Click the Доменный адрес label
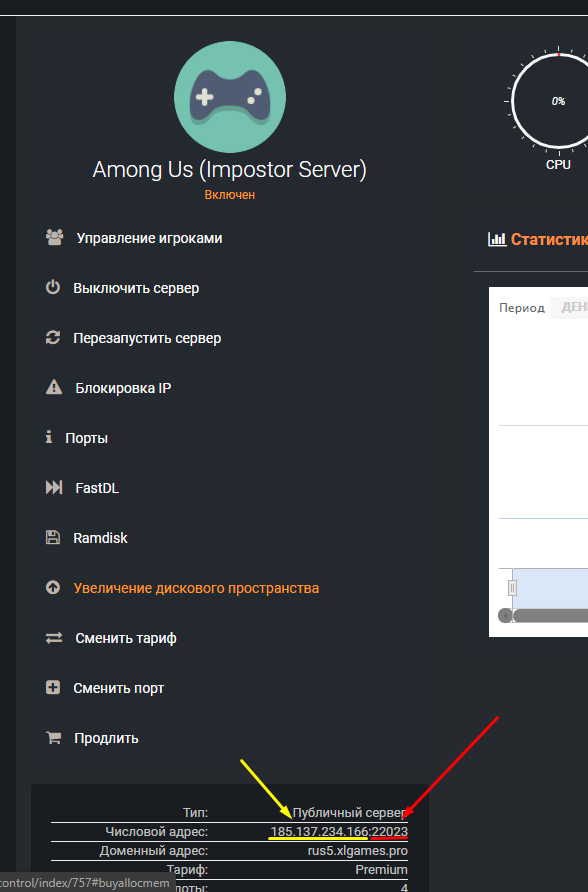588x892 pixels. (154, 850)
